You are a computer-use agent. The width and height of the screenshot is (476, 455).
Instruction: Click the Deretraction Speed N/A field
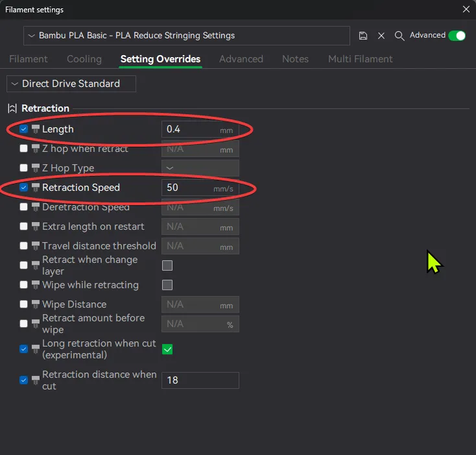click(x=200, y=207)
